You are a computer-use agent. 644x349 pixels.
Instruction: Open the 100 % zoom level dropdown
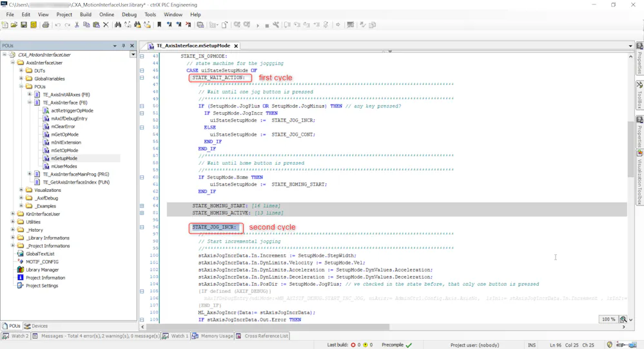(609, 319)
